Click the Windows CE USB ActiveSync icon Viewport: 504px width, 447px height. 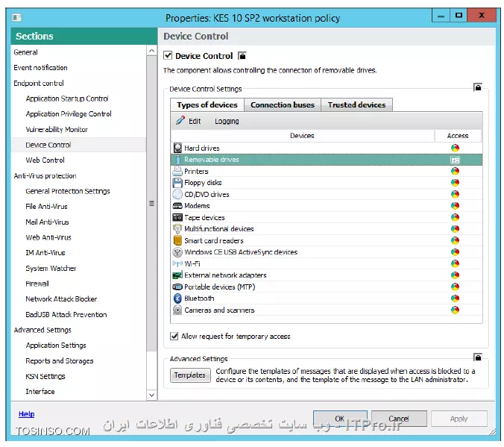coord(177,252)
